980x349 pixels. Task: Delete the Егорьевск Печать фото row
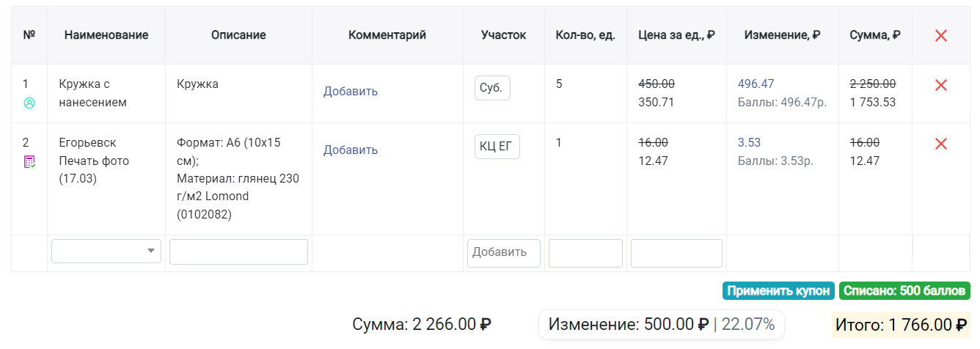(x=941, y=144)
